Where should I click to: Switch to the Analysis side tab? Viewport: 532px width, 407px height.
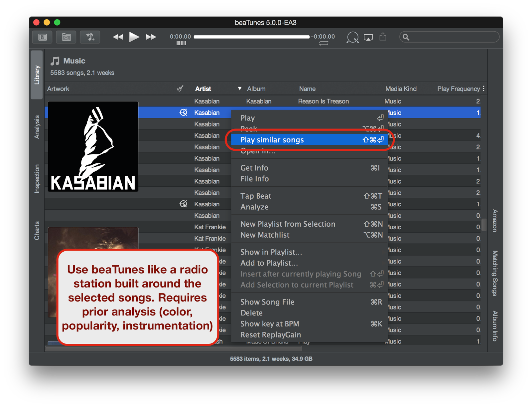[x=37, y=127]
